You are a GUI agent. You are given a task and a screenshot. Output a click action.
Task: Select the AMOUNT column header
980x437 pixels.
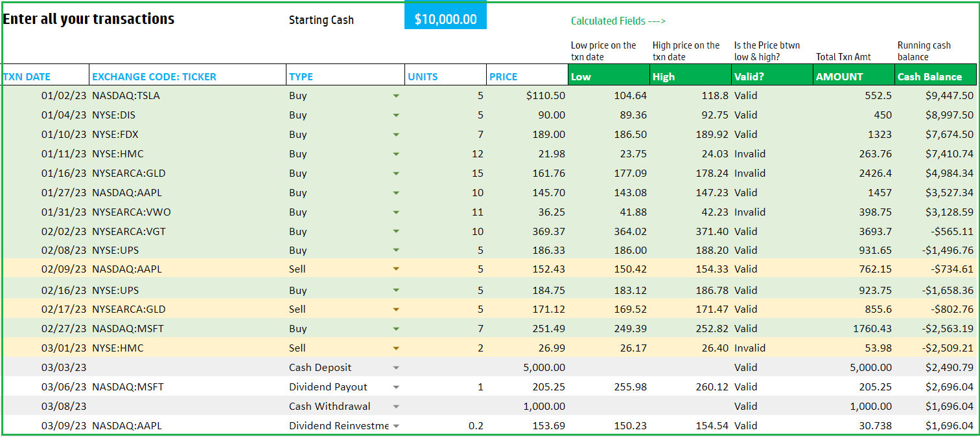854,75
